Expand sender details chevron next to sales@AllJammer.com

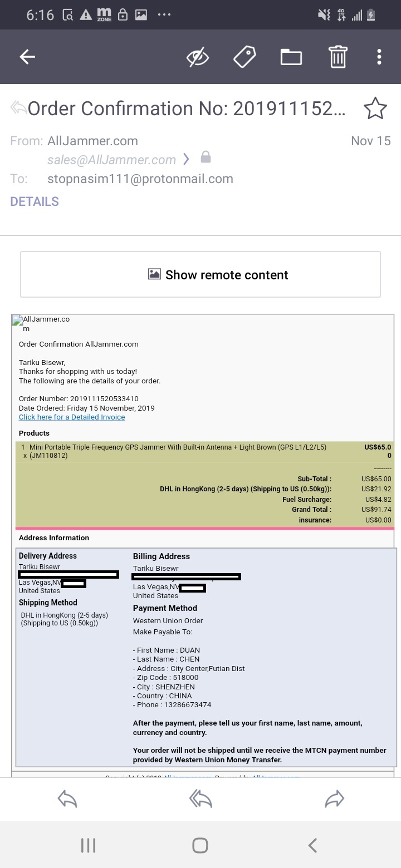[x=186, y=160]
